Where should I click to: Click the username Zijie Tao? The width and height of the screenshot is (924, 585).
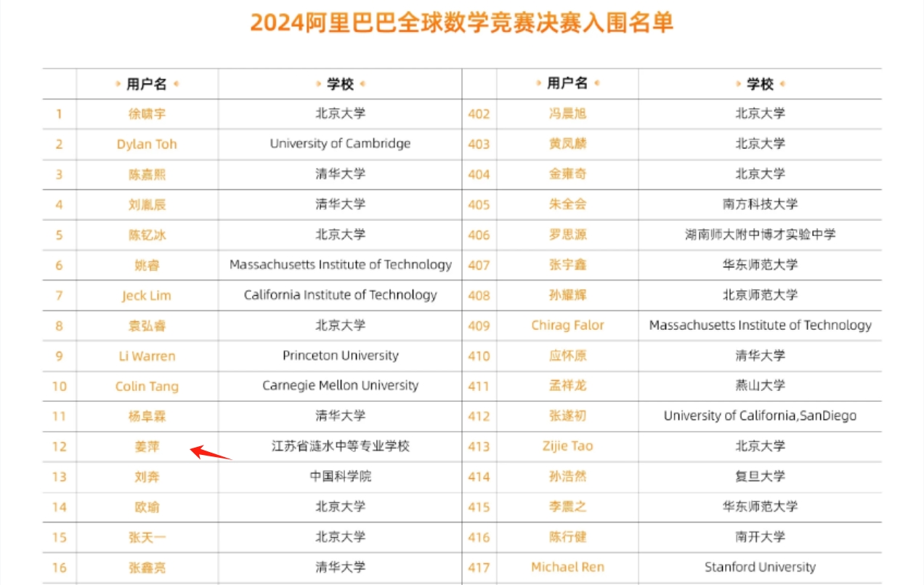tap(567, 446)
